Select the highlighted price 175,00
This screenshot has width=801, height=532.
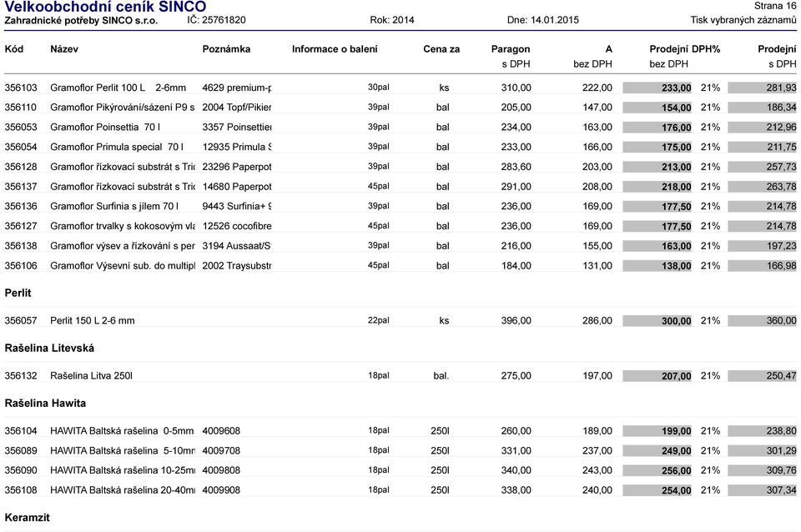[677, 147]
